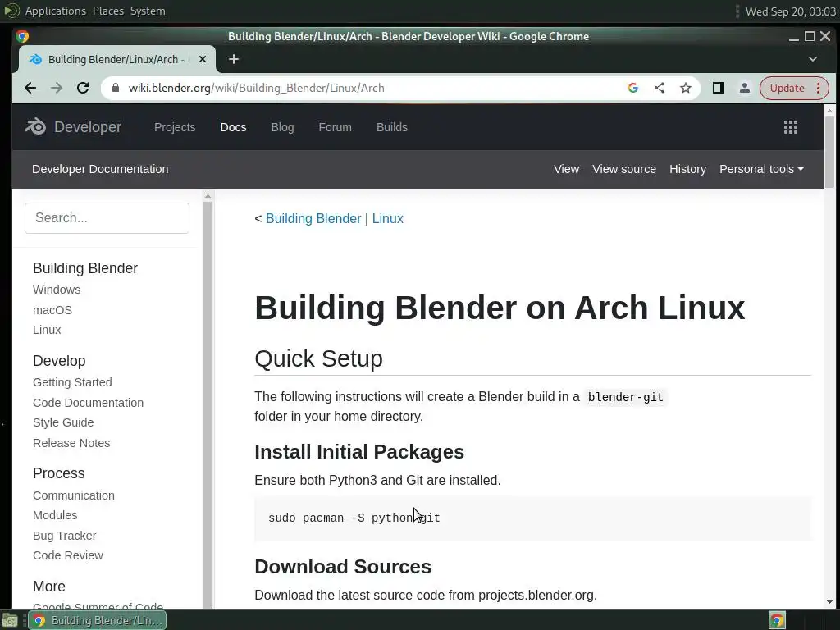Expand the tab search chevron
The height and width of the screenshot is (630, 840).
(813, 59)
